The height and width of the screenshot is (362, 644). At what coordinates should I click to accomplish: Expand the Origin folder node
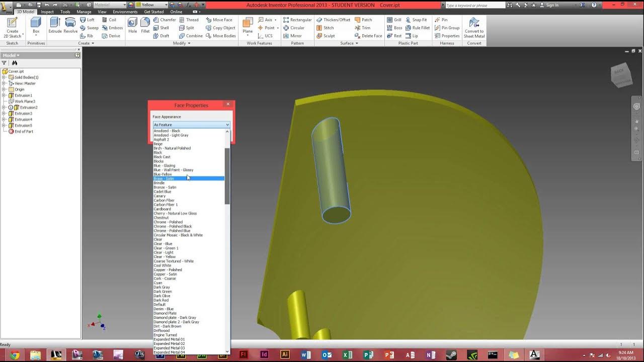click(x=4, y=89)
